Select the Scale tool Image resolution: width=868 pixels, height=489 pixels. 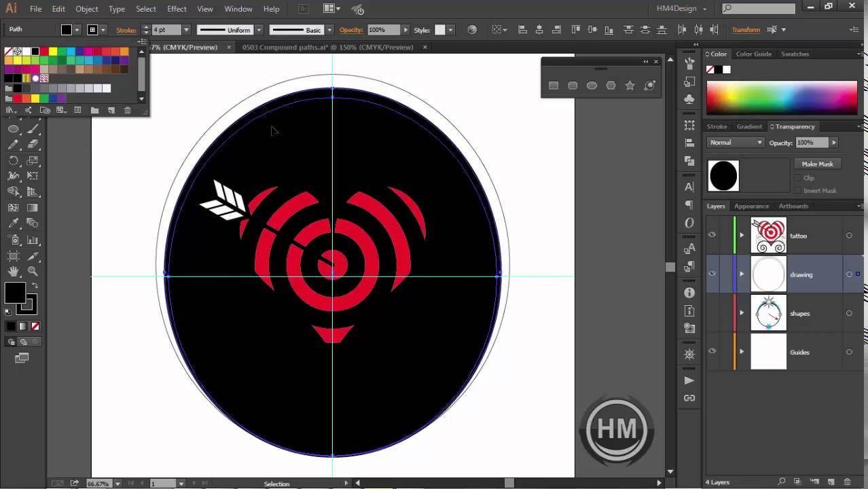click(x=32, y=160)
